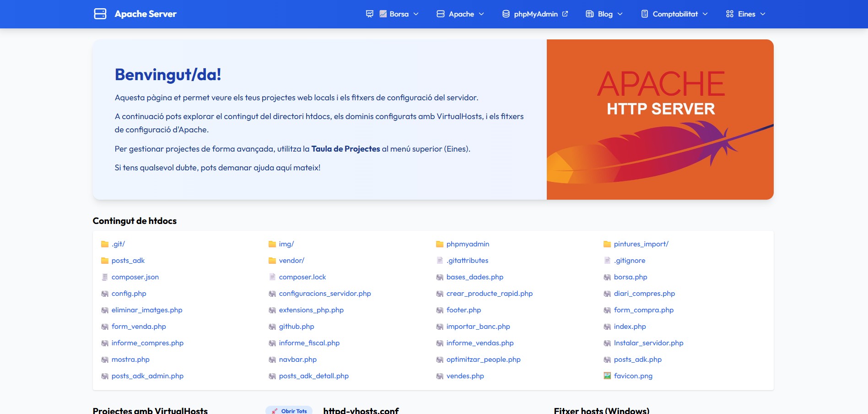Click the monitor icon at the navbar left
Image resolution: width=868 pixels, height=414 pixels.
[369, 14]
